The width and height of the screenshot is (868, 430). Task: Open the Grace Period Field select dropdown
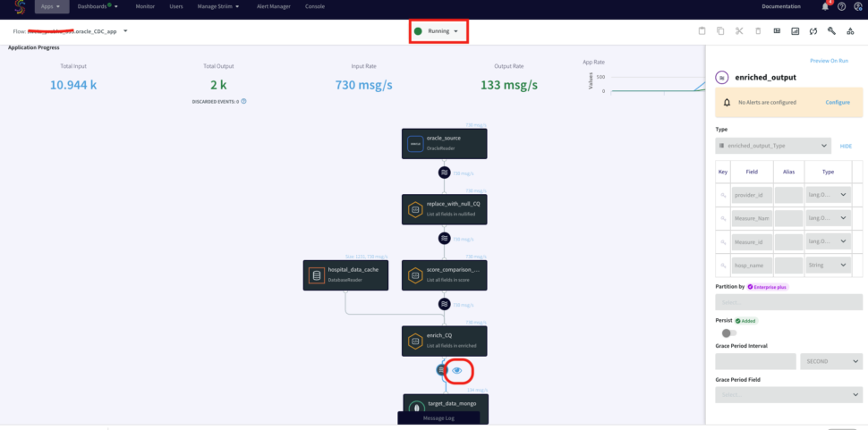pos(788,394)
